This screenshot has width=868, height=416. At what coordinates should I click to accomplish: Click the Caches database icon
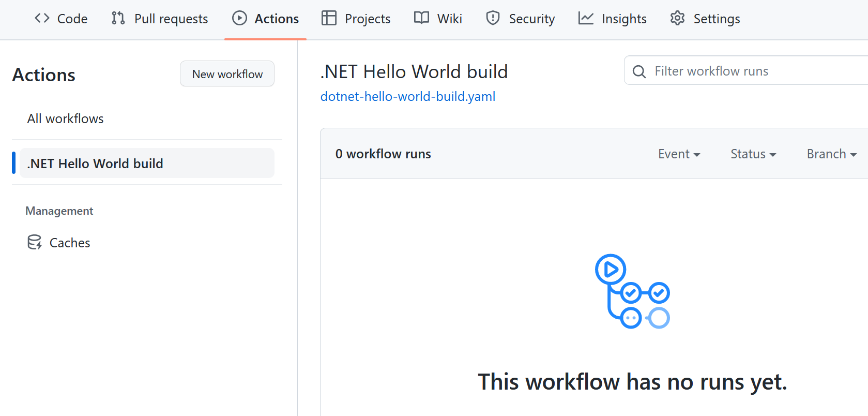coord(35,242)
